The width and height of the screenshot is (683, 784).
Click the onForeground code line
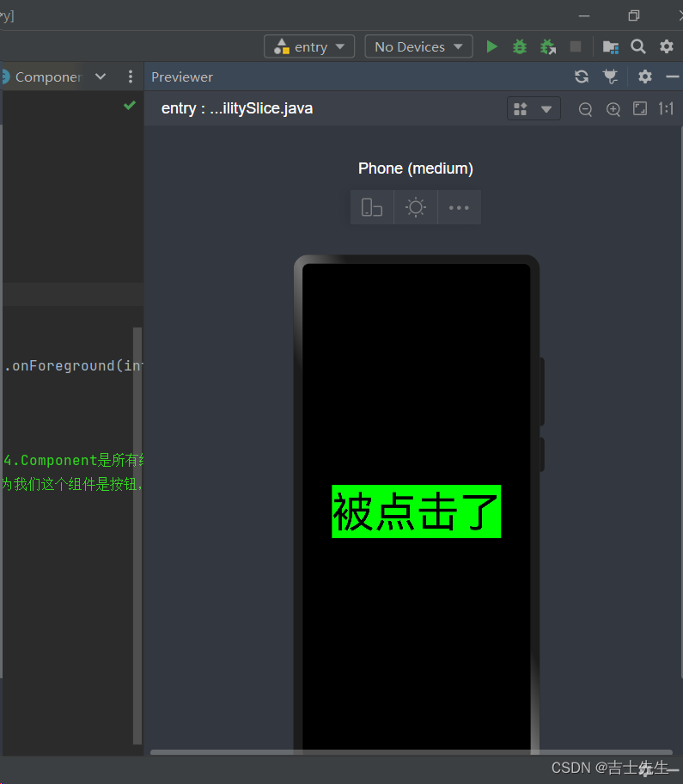coord(73,366)
